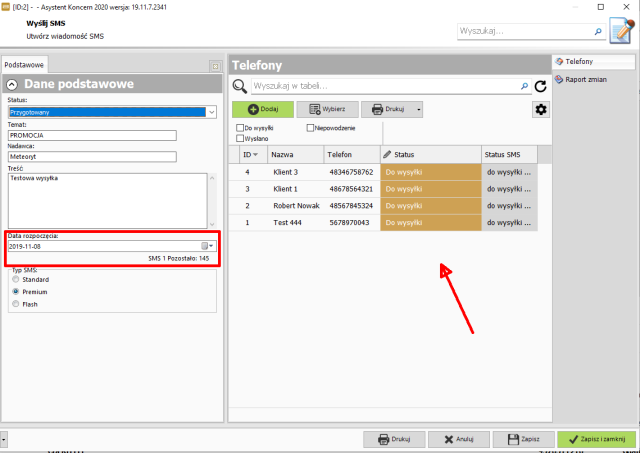Screen dimensions: 640x453
Task: Click Drukuj button in Telefony toolbar
Action: point(388,109)
